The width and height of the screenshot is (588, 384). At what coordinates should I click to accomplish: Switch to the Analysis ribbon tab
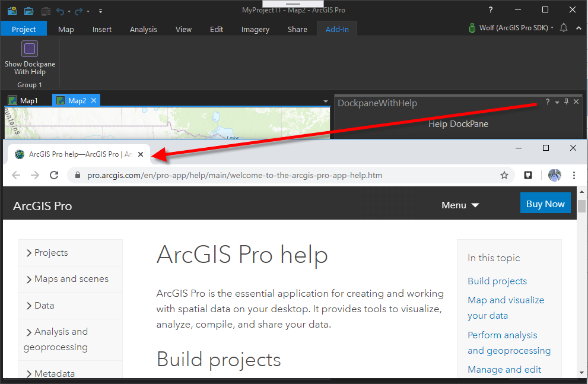coord(143,28)
